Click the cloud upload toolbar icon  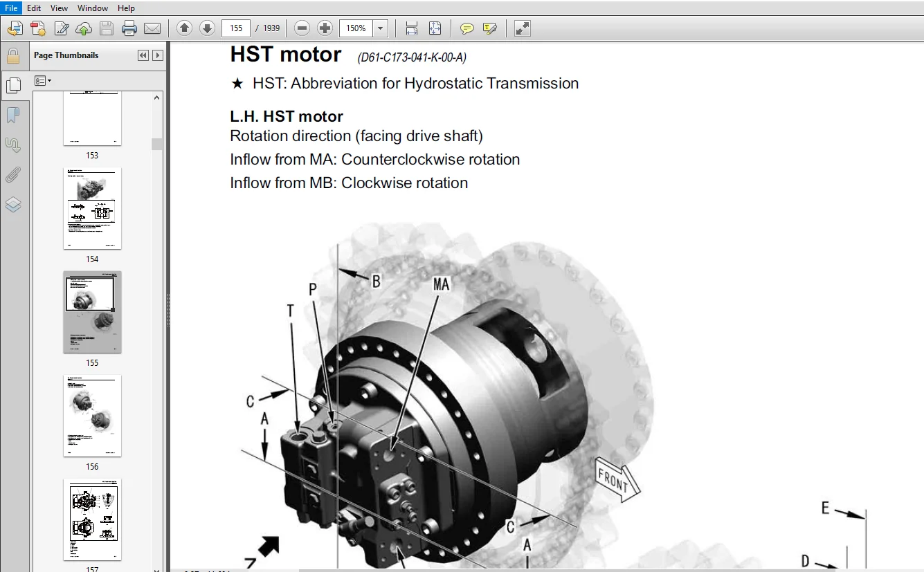[84, 28]
